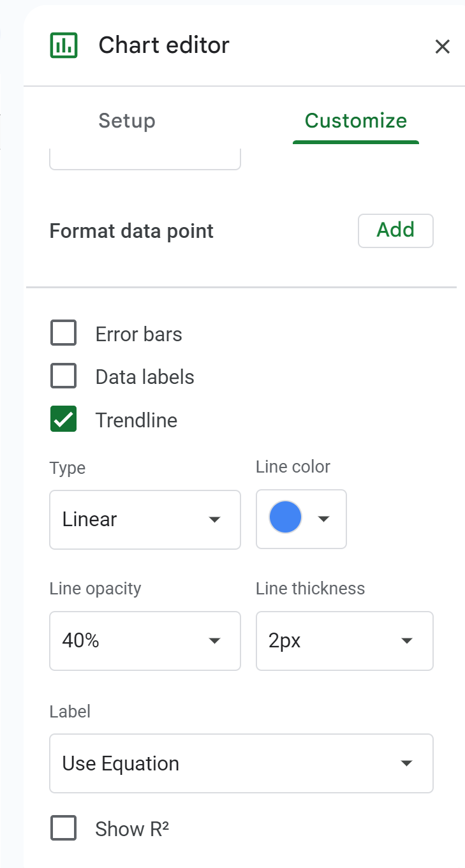
Task: Open the trendline Type dropdown showing Linear
Action: [145, 519]
